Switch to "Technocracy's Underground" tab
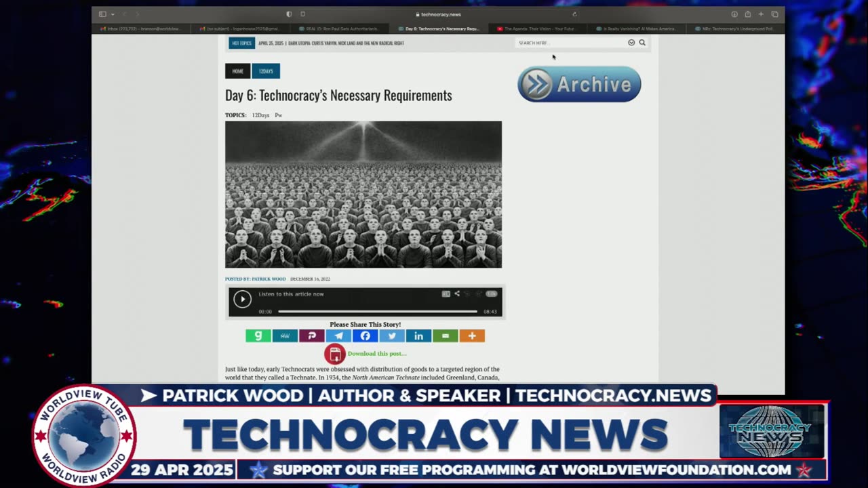 [736, 29]
